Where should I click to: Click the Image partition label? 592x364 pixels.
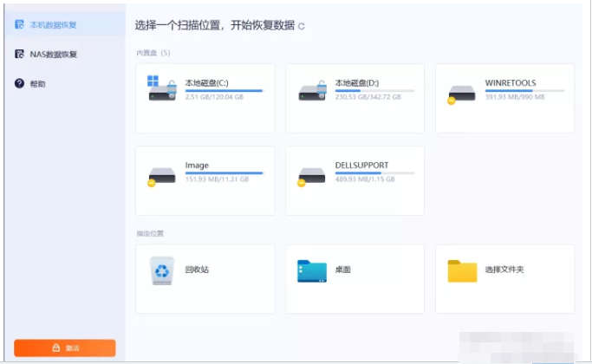197,166
